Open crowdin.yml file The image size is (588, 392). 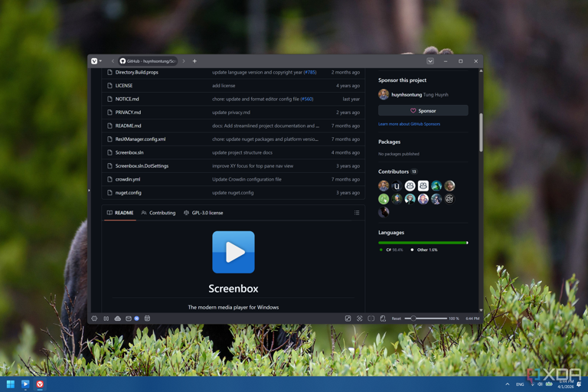coord(128,179)
